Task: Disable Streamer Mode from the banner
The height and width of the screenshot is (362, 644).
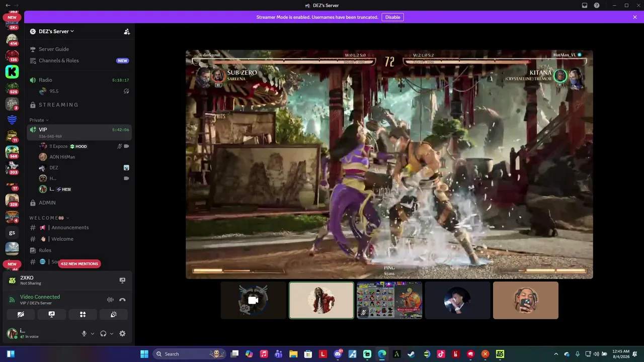Action: pos(392,17)
